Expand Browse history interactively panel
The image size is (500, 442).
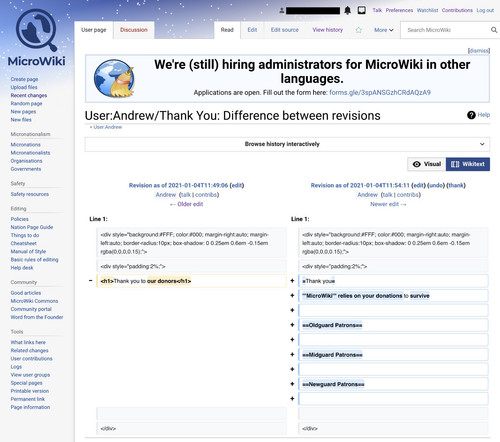[x=287, y=144]
